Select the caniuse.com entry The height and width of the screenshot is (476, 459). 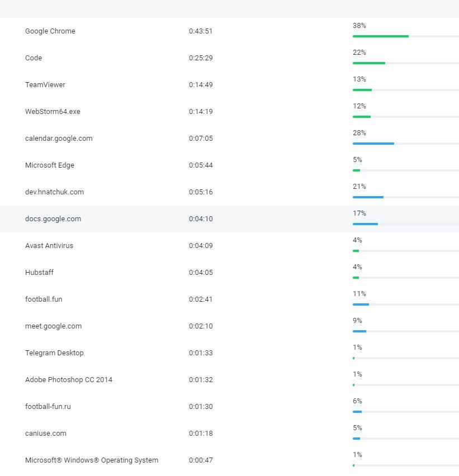pos(46,433)
